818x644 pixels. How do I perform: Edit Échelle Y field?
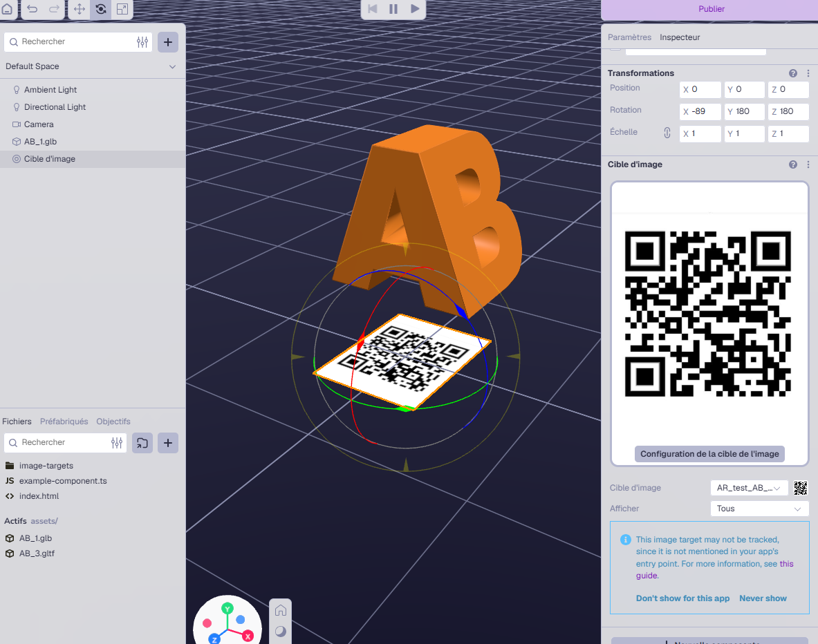745,134
